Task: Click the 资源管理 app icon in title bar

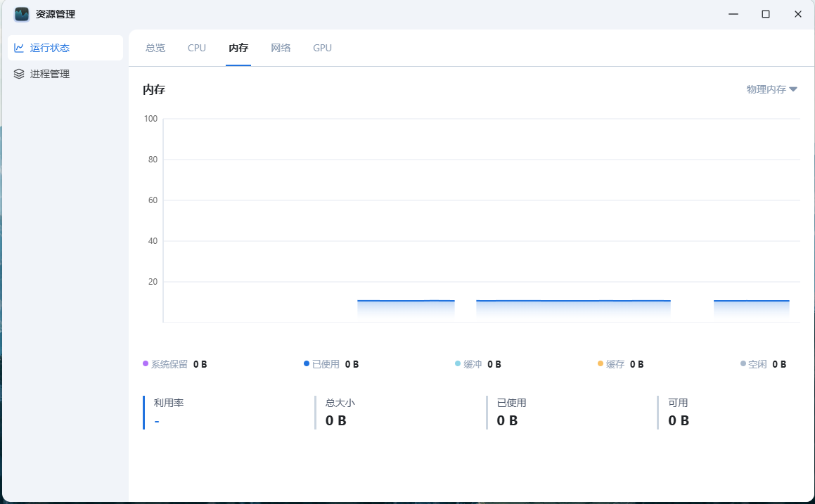Action: 22,14
